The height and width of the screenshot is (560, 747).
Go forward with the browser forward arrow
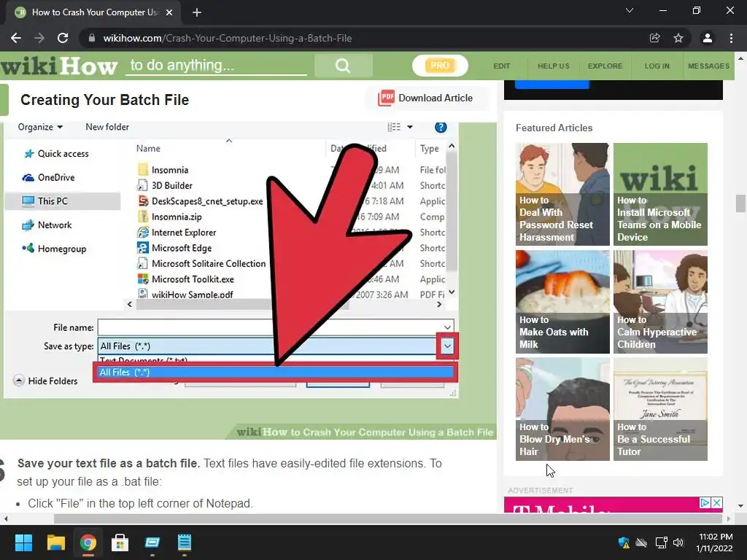point(39,38)
